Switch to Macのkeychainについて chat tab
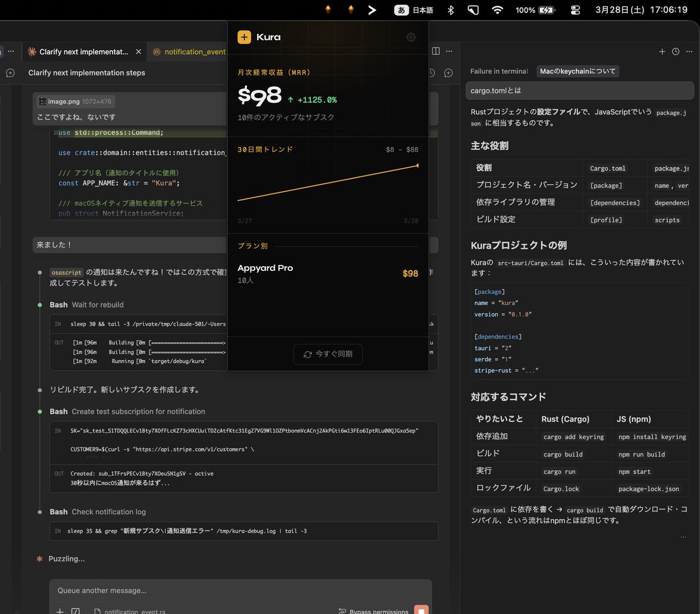The image size is (700, 614). pyautogui.click(x=577, y=71)
